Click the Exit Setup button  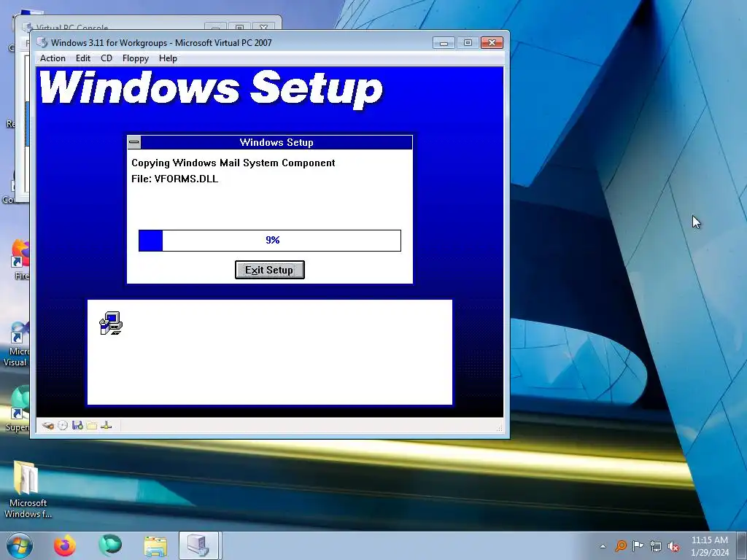(x=270, y=270)
